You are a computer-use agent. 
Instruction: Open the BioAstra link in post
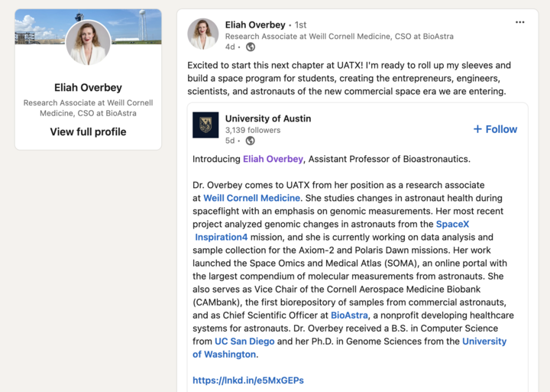coord(349,315)
